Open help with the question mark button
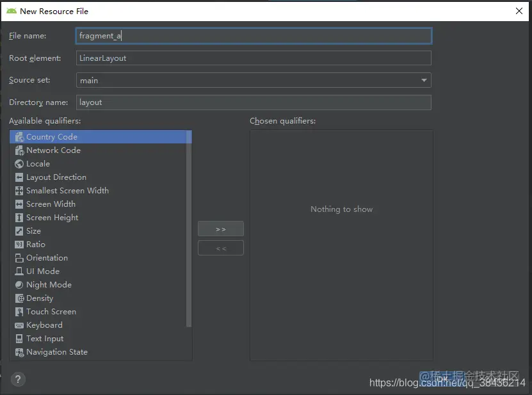 18,380
